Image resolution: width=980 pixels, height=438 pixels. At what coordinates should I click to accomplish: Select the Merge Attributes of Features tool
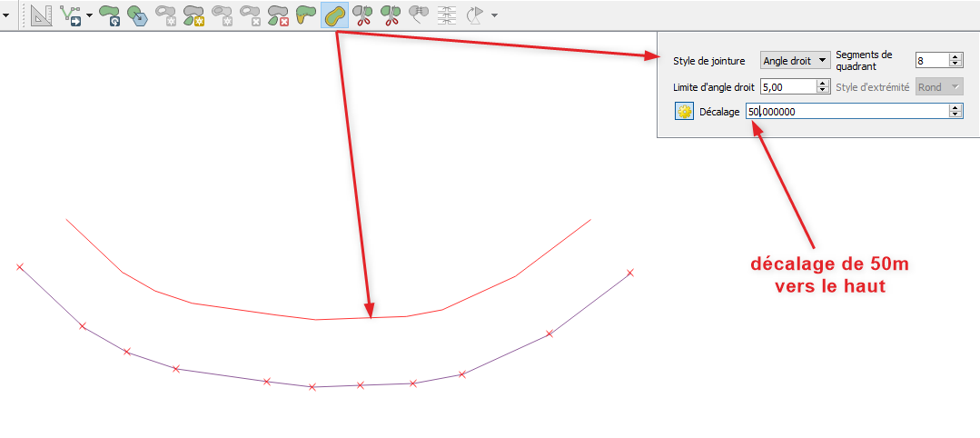(x=446, y=15)
